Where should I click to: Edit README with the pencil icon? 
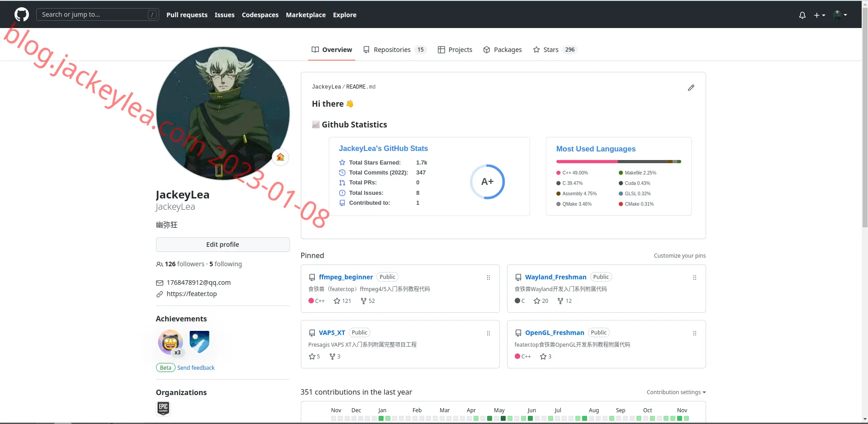(x=691, y=88)
